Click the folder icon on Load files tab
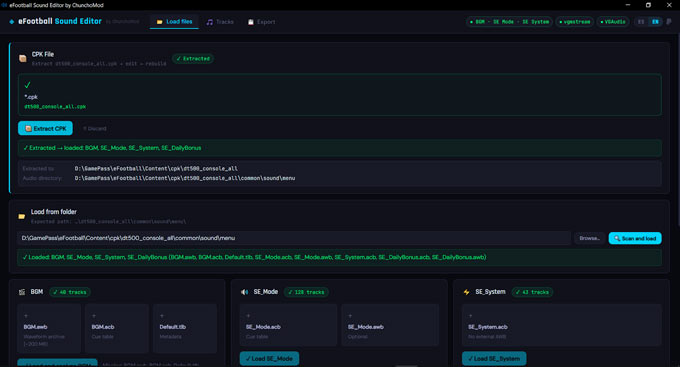This screenshot has width=680, height=367. (x=160, y=22)
